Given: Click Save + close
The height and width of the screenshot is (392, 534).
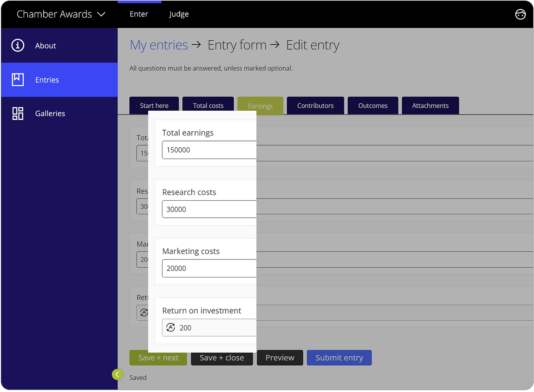Looking at the screenshot, I should click(222, 357).
